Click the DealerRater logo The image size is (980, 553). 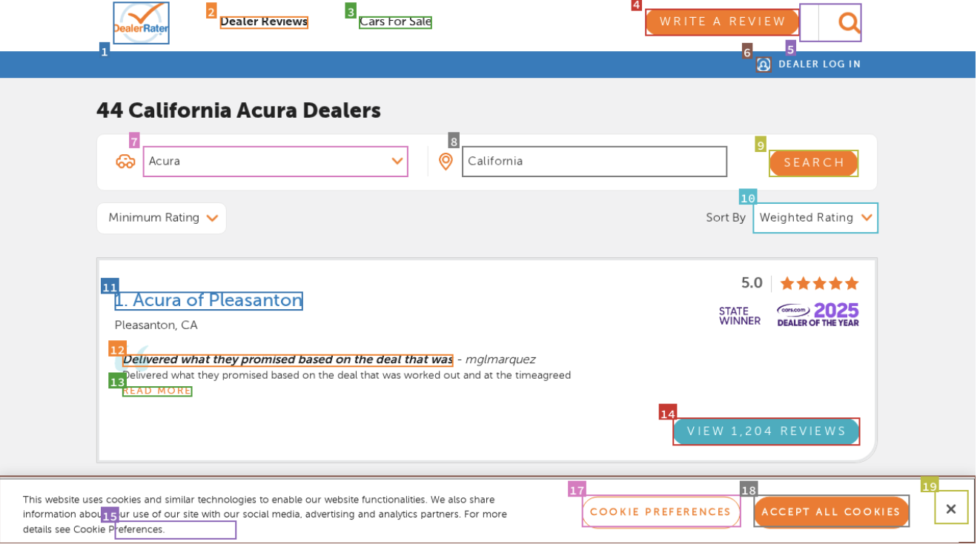tap(141, 23)
